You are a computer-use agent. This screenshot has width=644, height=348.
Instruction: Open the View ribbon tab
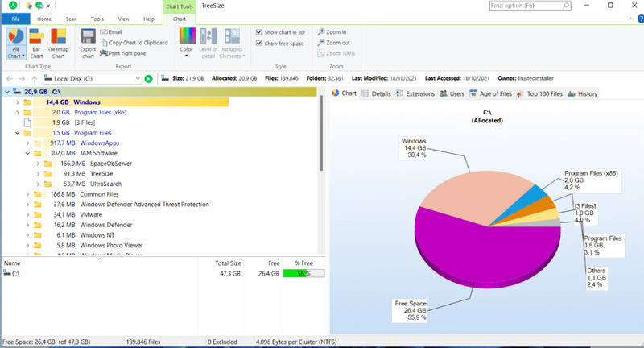[124, 19]
